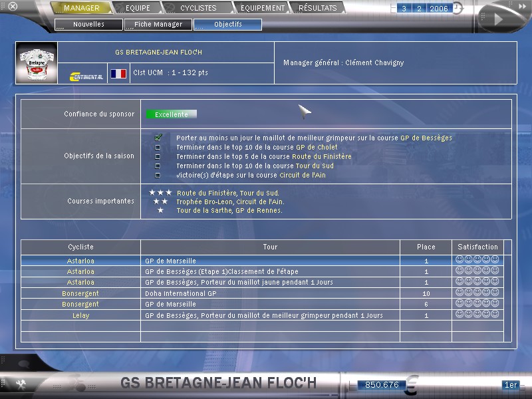
Task: Click the clock icon beside the date
Action: (x=458, y=9)
